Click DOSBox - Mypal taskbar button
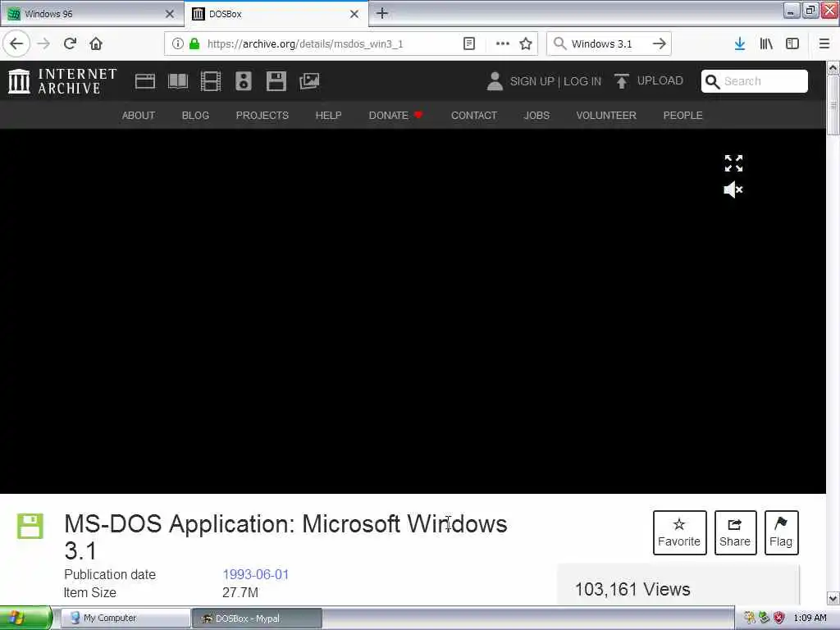The image size is (840, 630). pyautogui.click(x=257, y=619)
